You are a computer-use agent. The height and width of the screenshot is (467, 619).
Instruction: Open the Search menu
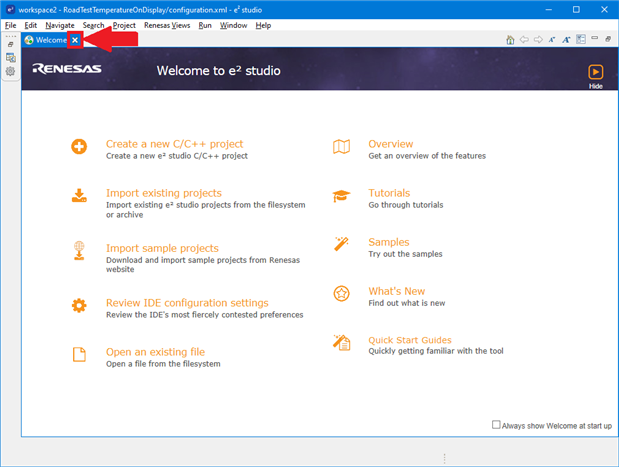tap(93, 25)
